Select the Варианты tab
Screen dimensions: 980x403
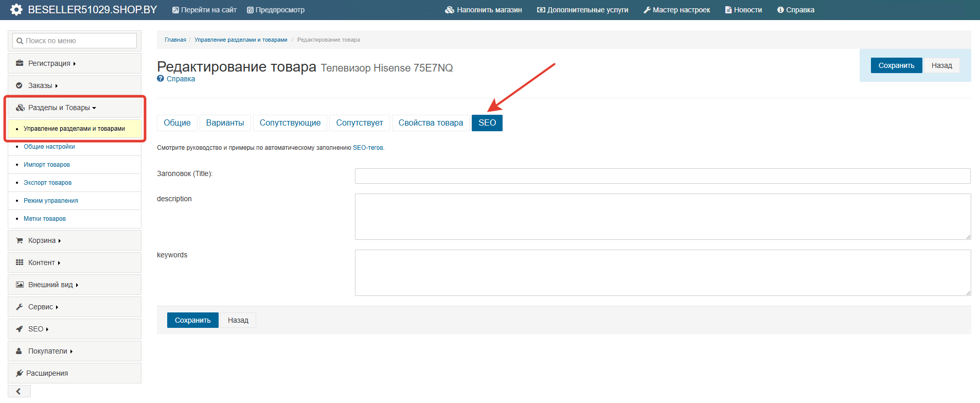[225, 123]
